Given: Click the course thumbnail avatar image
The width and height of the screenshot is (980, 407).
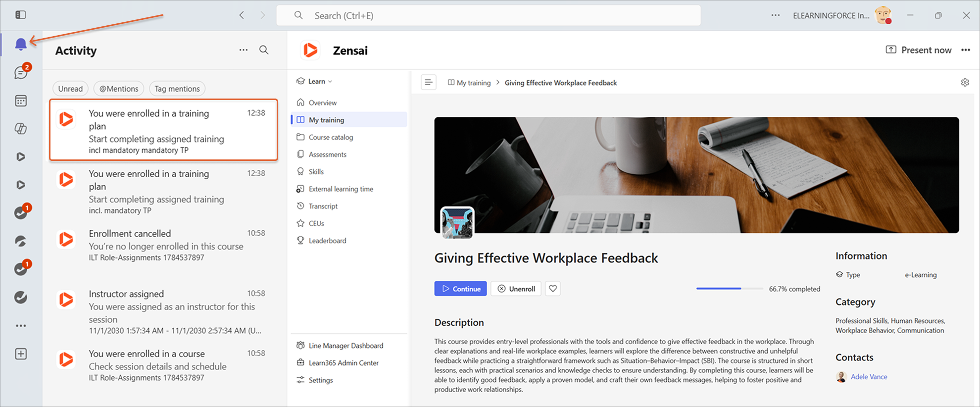Looking at the screenshot, I should (x=457, y=223).
